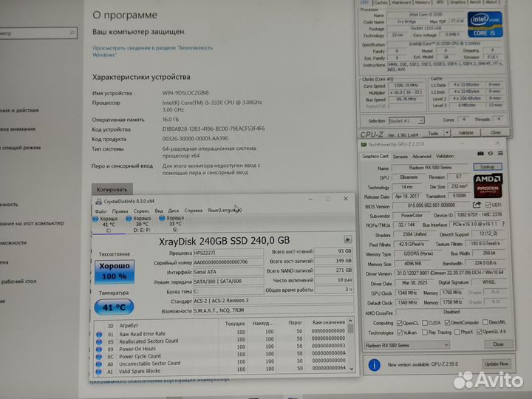Click the GPU-Z refresh icon

tap(491, 154)
